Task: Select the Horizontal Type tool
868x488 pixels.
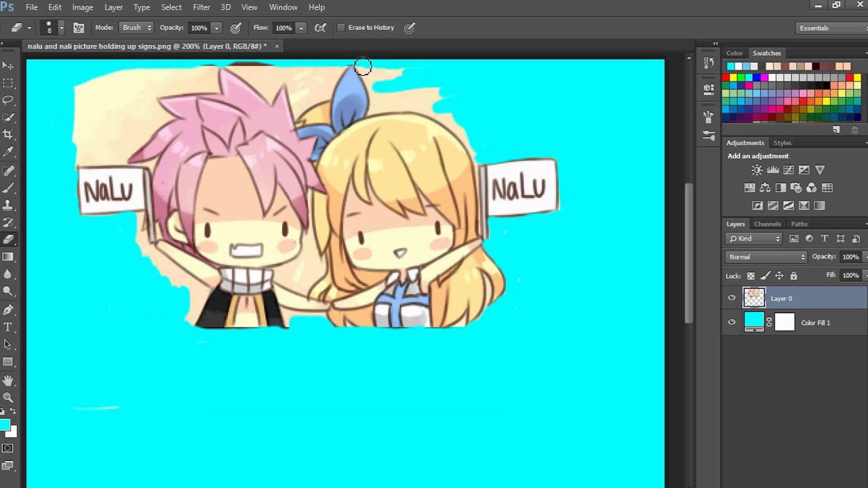Action: 8,327
